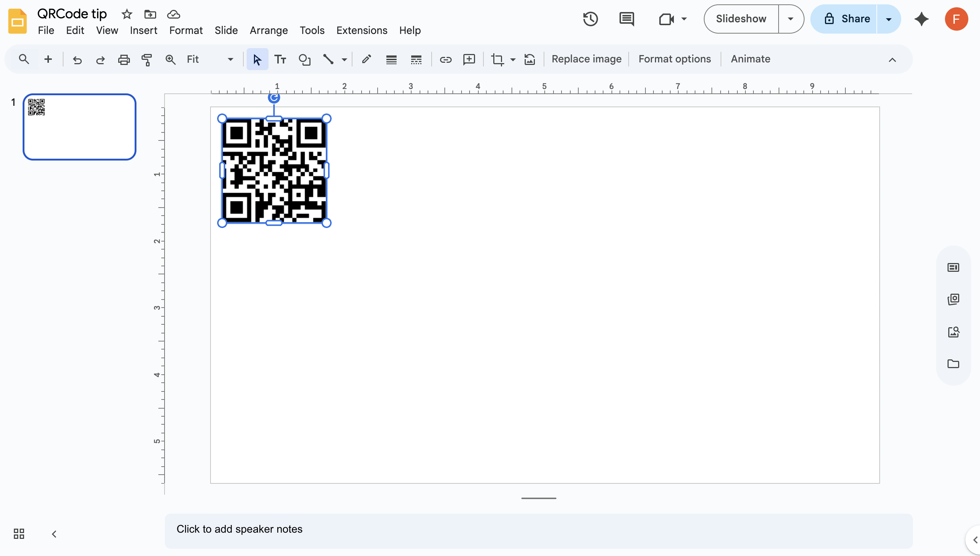This screenshot has width=980, height=556.
Task: Star the QRCode tip presentation
Action: point(127,15)
